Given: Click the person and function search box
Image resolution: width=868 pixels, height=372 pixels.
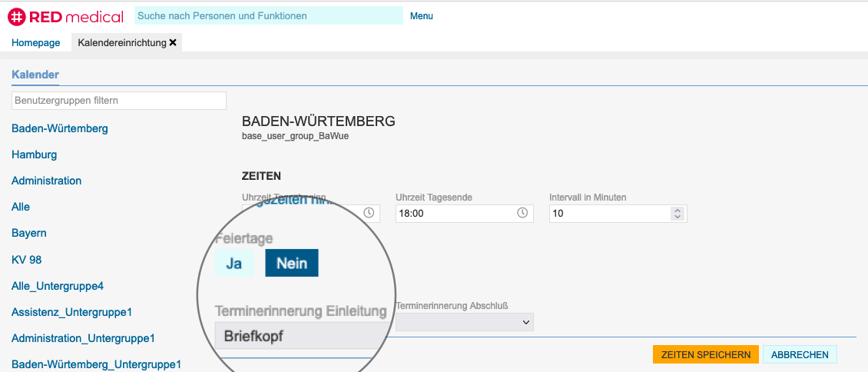Looking at the screenshot, I should point(268,15).
